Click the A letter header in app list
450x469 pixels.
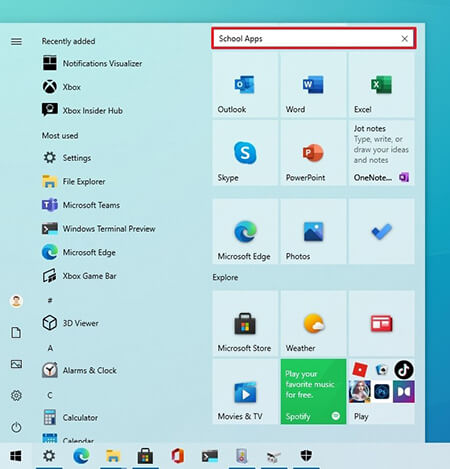point(50,348)
